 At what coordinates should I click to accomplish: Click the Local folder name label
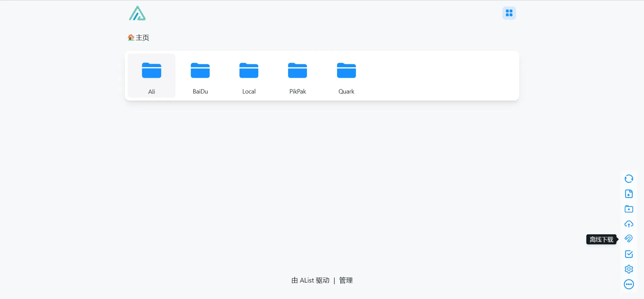point(249,92)
